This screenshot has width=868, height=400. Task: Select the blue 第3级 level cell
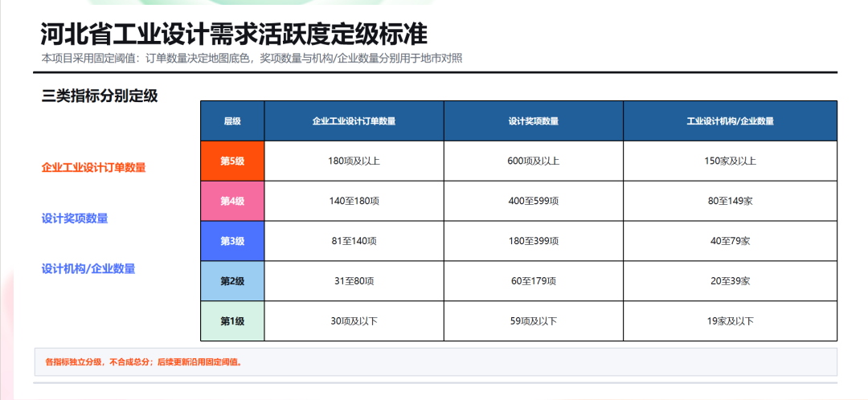[232, 241]
